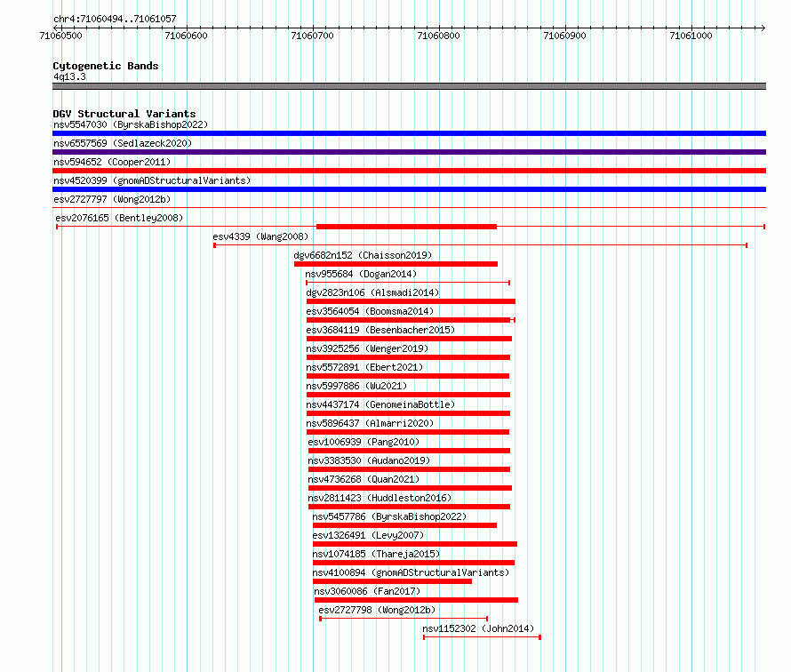Open esv4339 (Wang2008) variant label
This screenshot has height=672, width=791.
(260, 236)
